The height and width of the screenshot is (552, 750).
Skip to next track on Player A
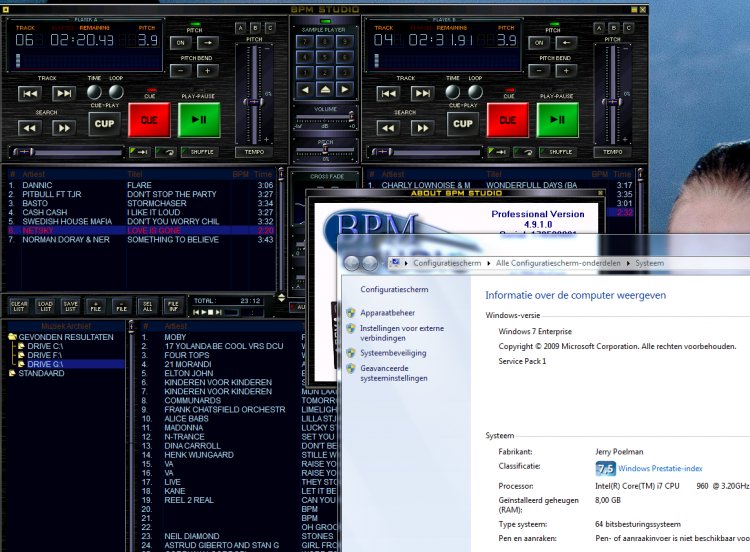click(x=64, y=94)
